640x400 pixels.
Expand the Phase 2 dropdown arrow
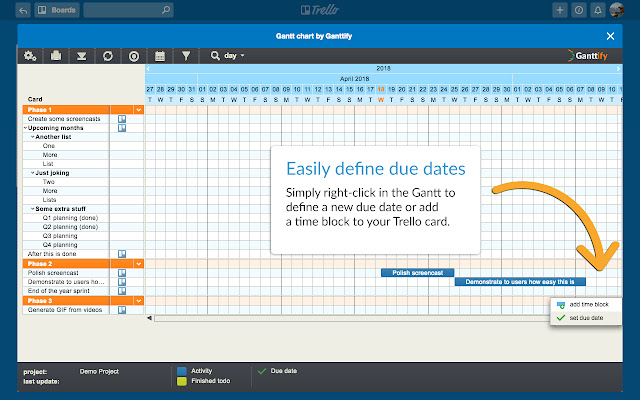click(x=139, y=264)
